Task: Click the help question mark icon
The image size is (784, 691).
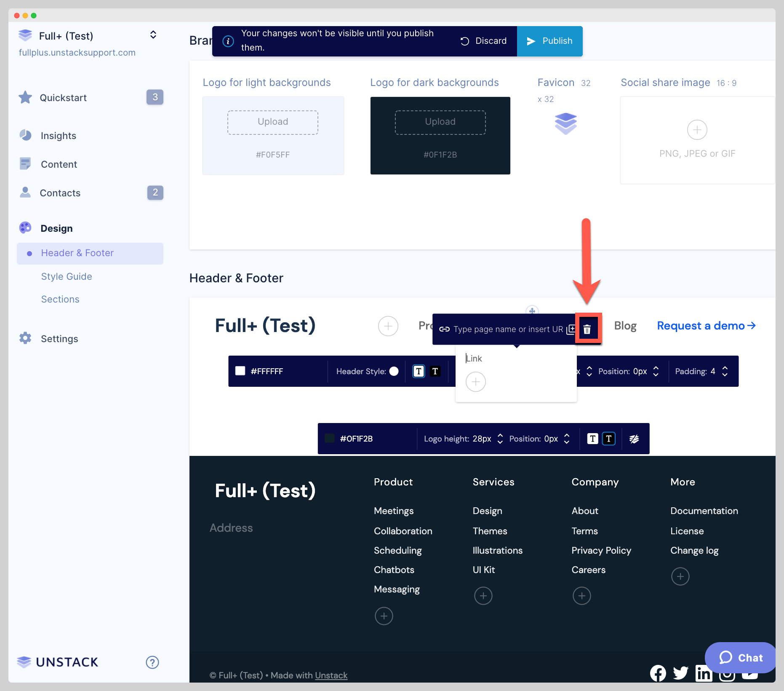Action: click(152, 662)
